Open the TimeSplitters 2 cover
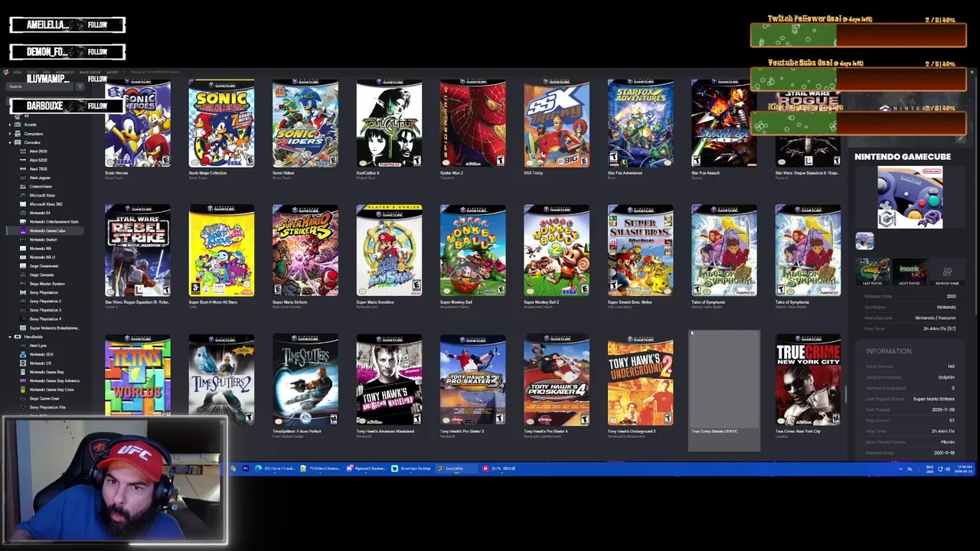Image resolution: width=980 pixels, height=551 pixels. tap(221, 380)
